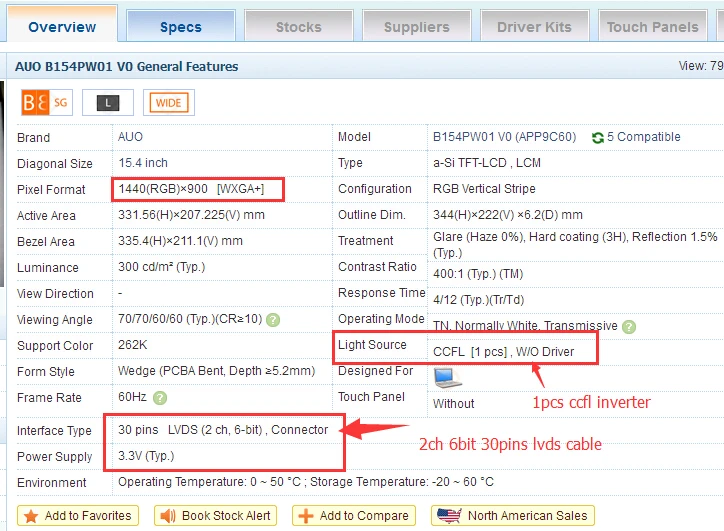Click the orange WIDE badge icon
Image resolution: width=724 pixels, height=531 pixels.
pyautogui.click(x=169, y=102)
